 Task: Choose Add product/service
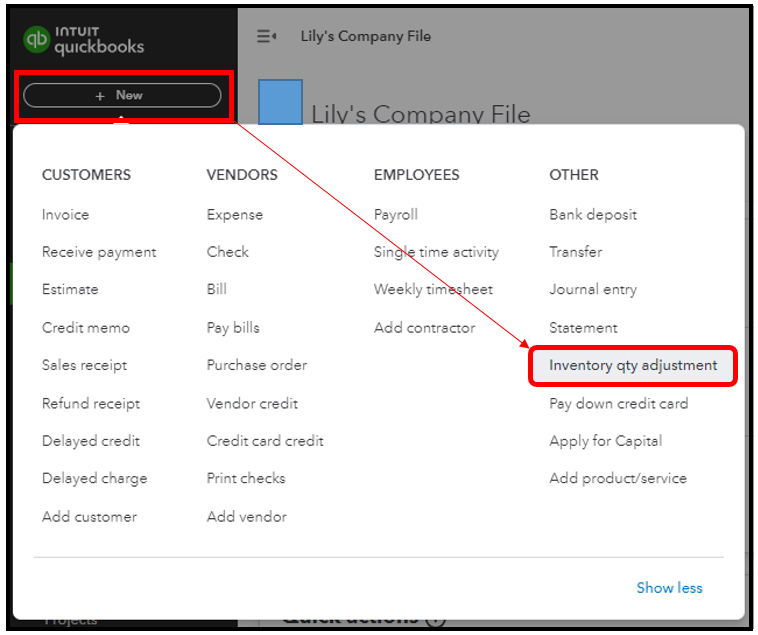618,478
